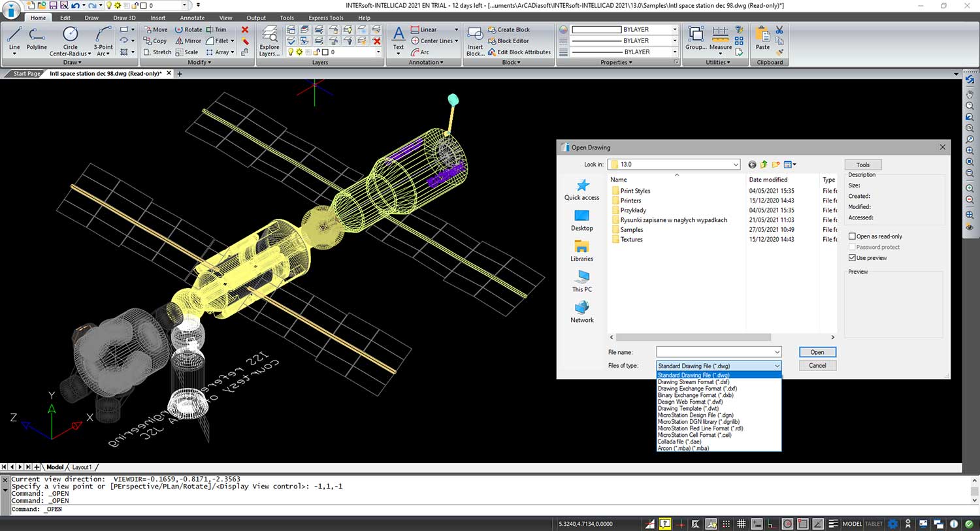Enable Open as read-only checkbox
Screen dimensions: 980x531
[852, 236]
